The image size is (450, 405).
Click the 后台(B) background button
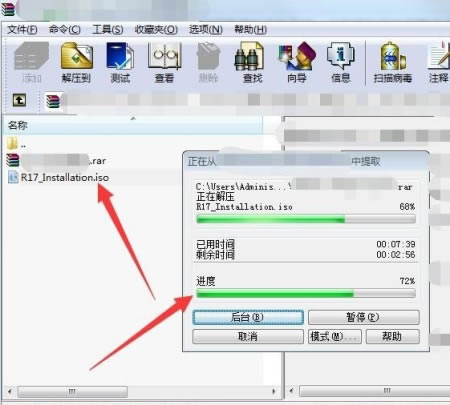coord(248,317)
